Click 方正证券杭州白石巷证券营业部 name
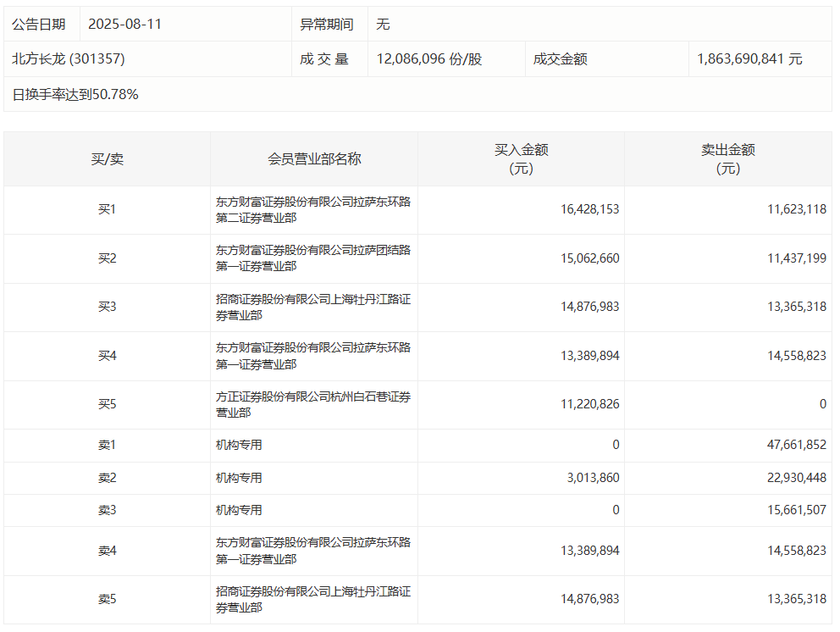 (x=313, y=405)
